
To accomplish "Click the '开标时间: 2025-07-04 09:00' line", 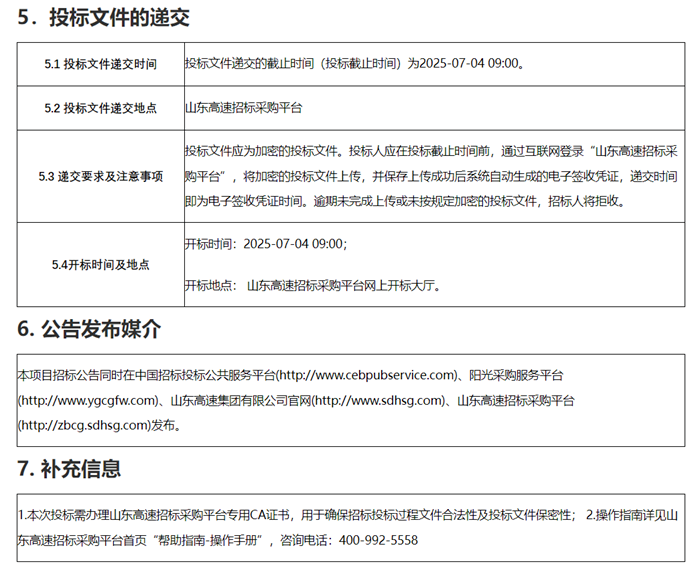I will (x=266, y=244).
